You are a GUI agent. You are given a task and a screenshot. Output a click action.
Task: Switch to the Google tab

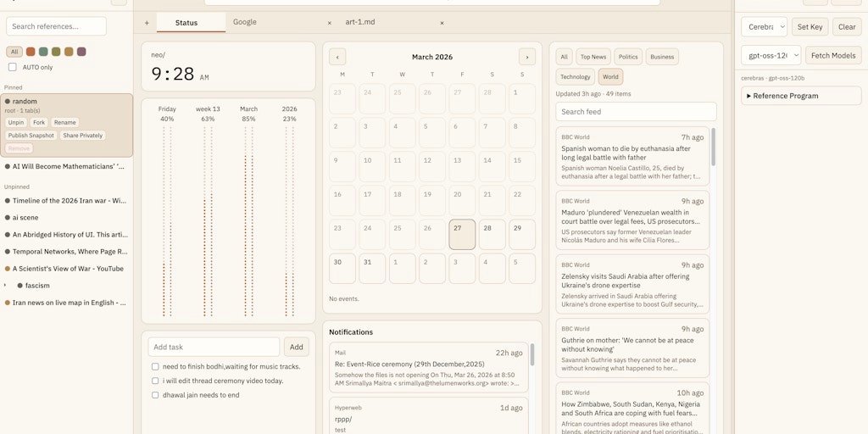(x=245, y=22)
